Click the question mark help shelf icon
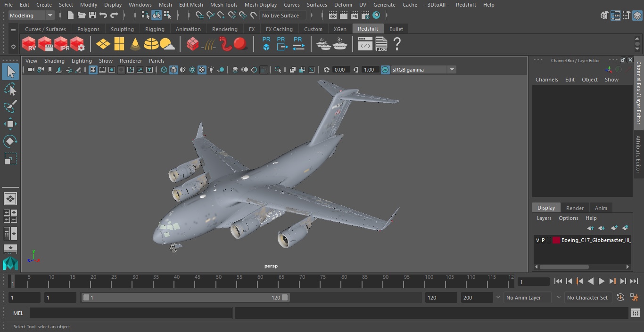644x332 pixels. pos(397,44)
